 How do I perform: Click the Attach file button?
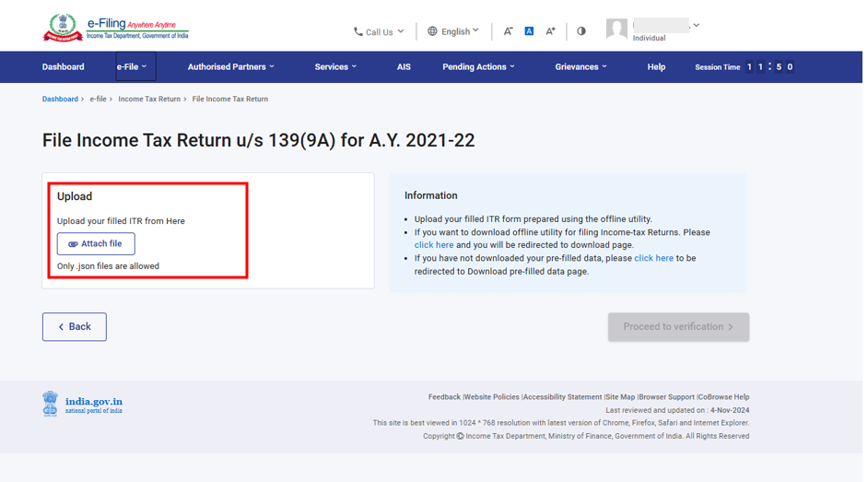point(96,244)
